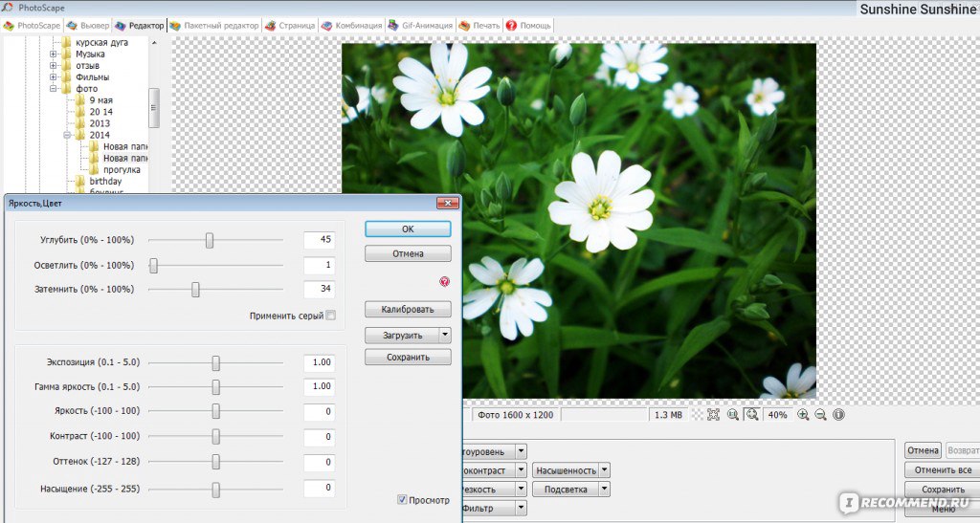Open the Загрузить dropdown arrow
The height and width of the screenshot is (523, 980).
pos(444,335)
